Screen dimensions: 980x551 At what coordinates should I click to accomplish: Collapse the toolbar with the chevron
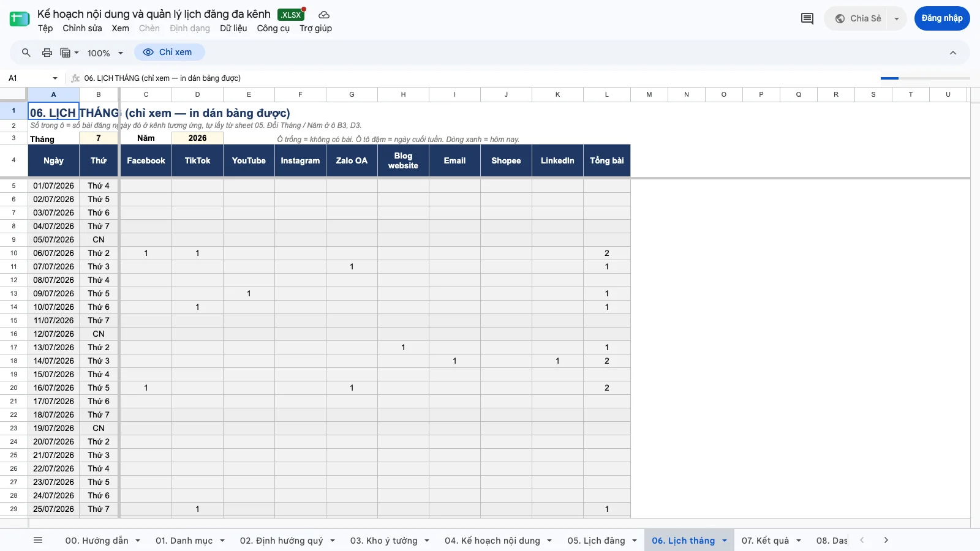click(953, 53)
